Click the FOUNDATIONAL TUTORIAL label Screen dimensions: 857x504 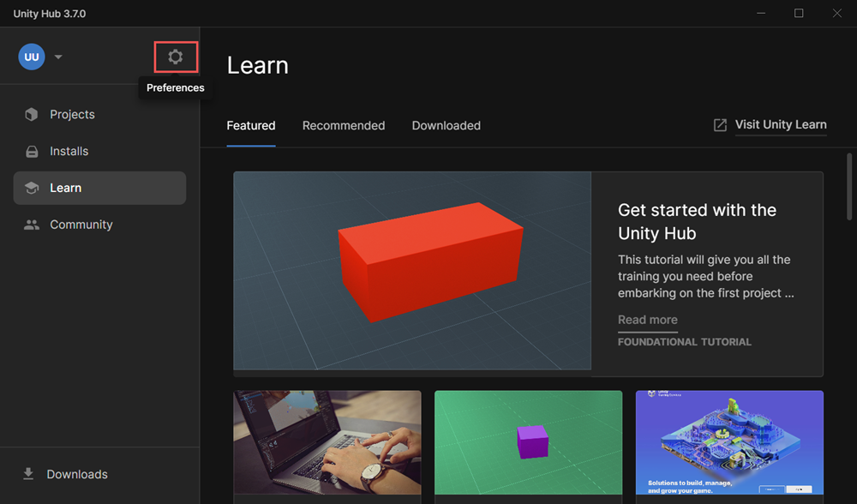click(x=684, y=342)
